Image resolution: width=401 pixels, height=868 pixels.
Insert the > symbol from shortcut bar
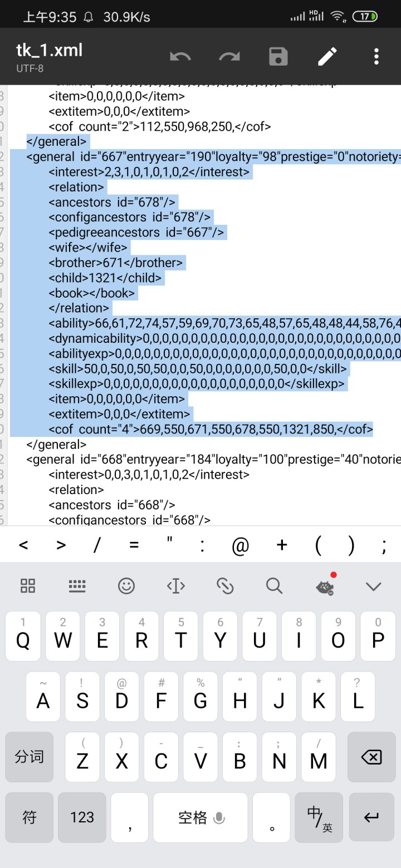point(61,545)
